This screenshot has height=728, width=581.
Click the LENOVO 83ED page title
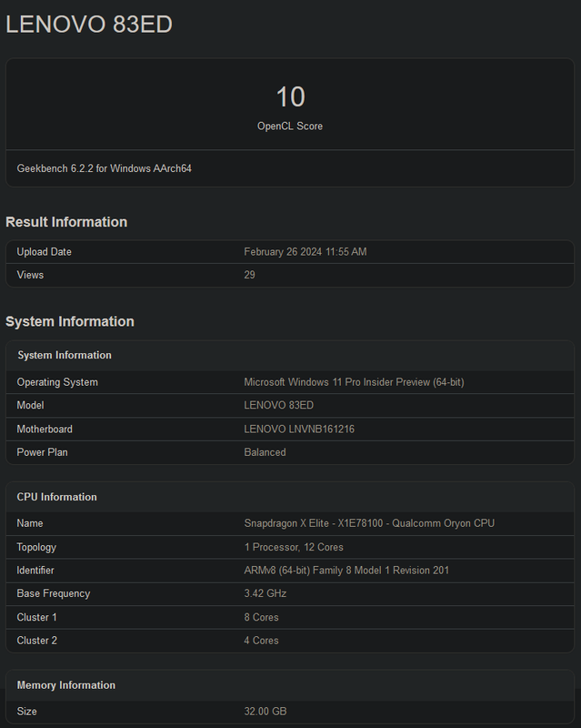tap(89, 25)
